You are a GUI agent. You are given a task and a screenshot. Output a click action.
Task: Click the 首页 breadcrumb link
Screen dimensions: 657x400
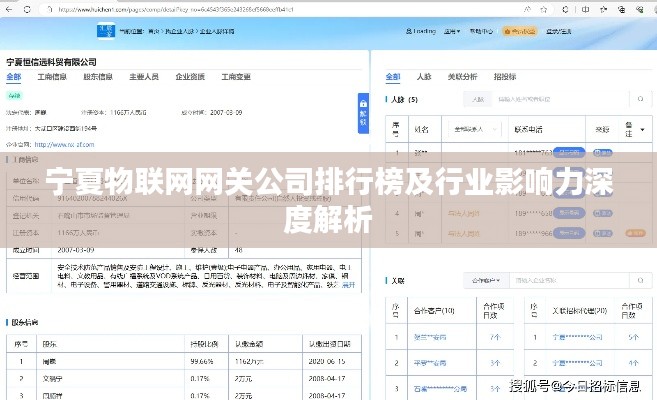click(x=153, y=31)
